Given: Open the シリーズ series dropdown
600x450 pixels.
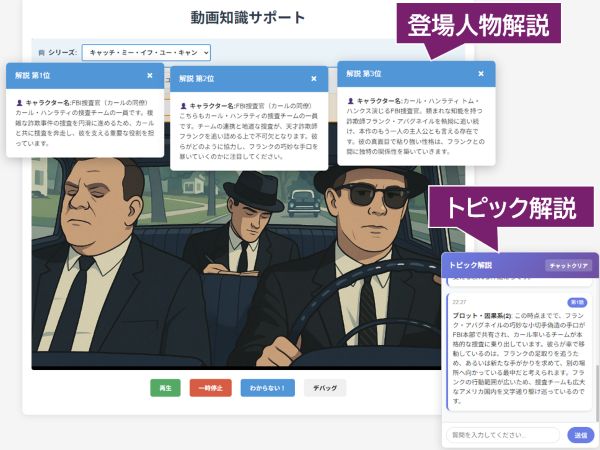Looking at the screenshot, I should click(146, 52).
